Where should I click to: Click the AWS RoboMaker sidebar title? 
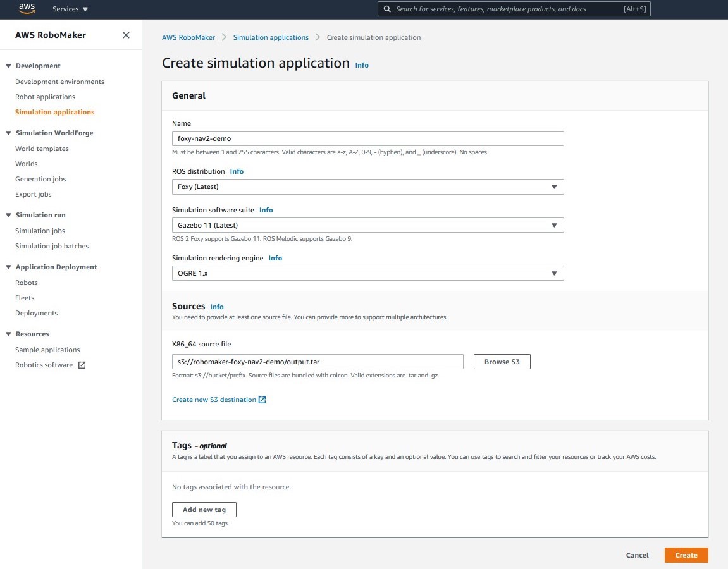click(51, 35)
